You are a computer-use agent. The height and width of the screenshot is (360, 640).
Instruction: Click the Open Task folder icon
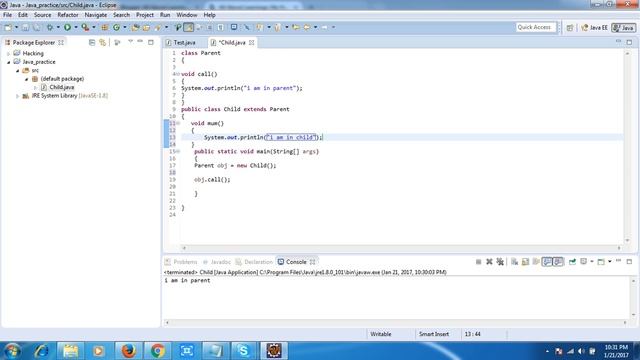[146, 27]
